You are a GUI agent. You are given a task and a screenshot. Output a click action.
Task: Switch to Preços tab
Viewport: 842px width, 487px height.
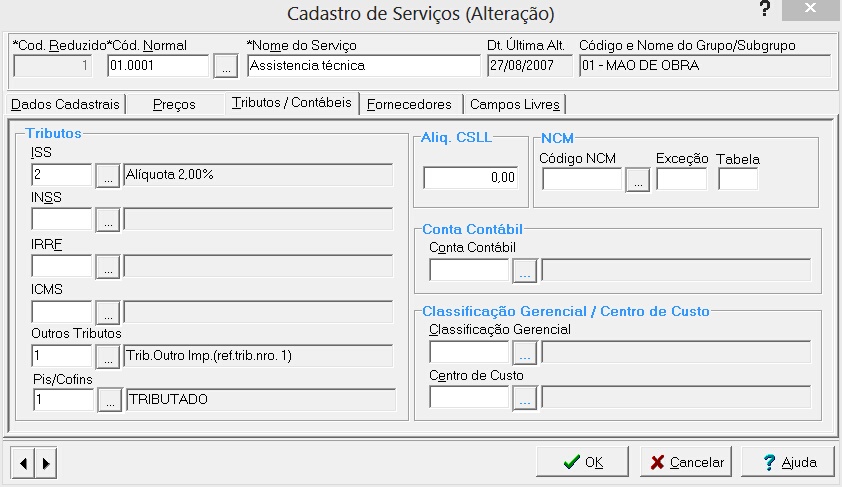pos(174,104)
